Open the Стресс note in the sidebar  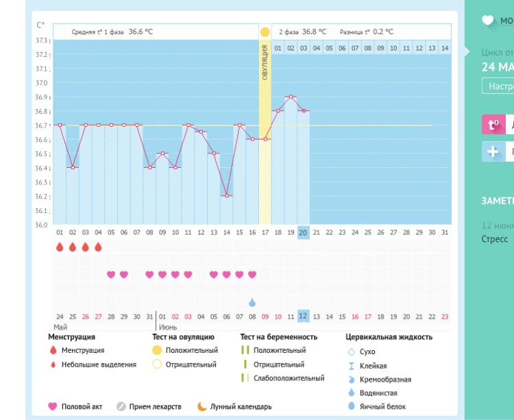[x=495, y=239]
